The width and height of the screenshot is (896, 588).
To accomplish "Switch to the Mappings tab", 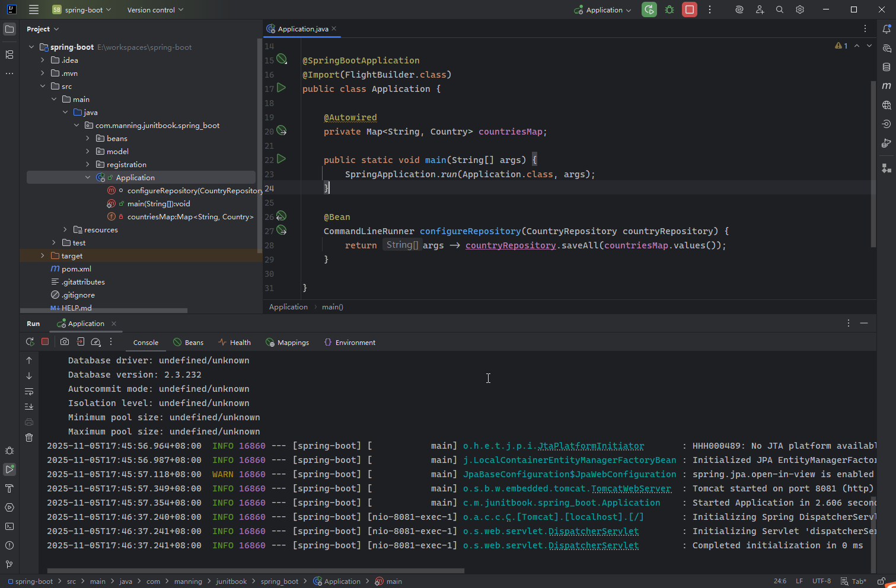I will click(288, 343).
